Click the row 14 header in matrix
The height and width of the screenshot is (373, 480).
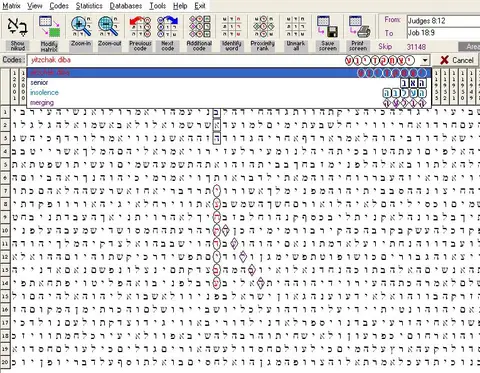tap(5, 283)
